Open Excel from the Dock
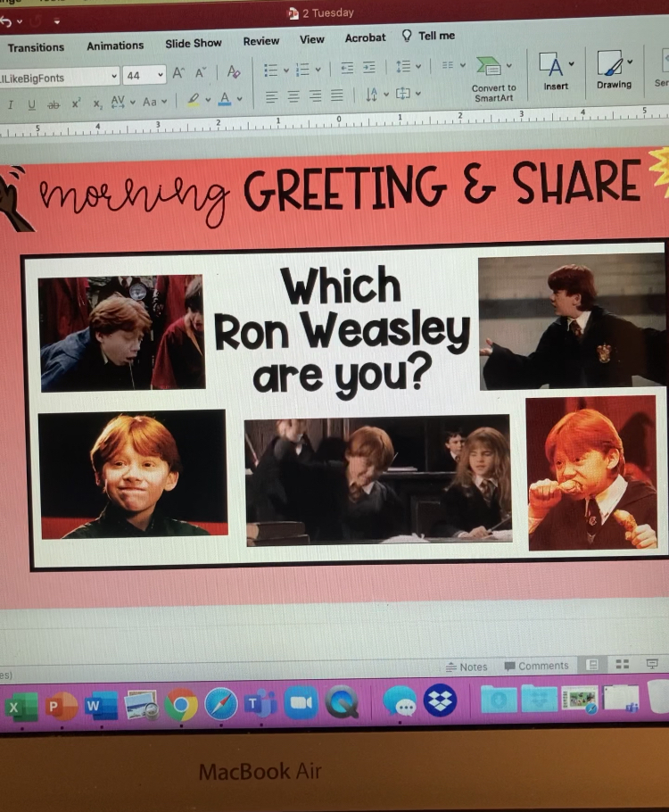669x812 pixels. (21, 708)
